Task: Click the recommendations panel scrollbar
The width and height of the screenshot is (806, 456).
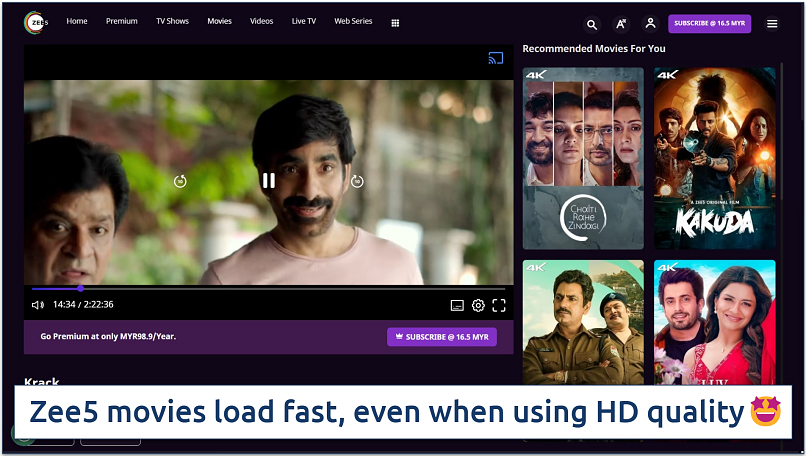Action: tap(782, 131)
